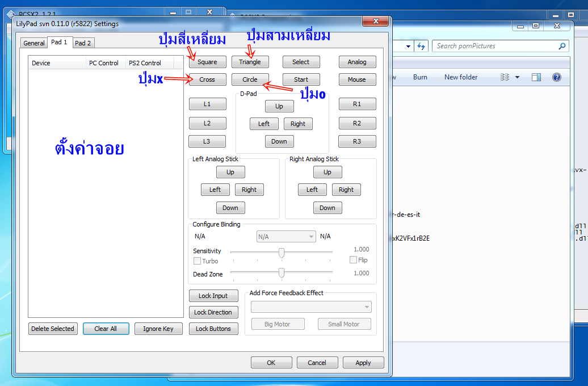This screenshot has width=588, height=386.
Task: Cancel the LilyPad settings dialog
Action: (x=317, y=363)
